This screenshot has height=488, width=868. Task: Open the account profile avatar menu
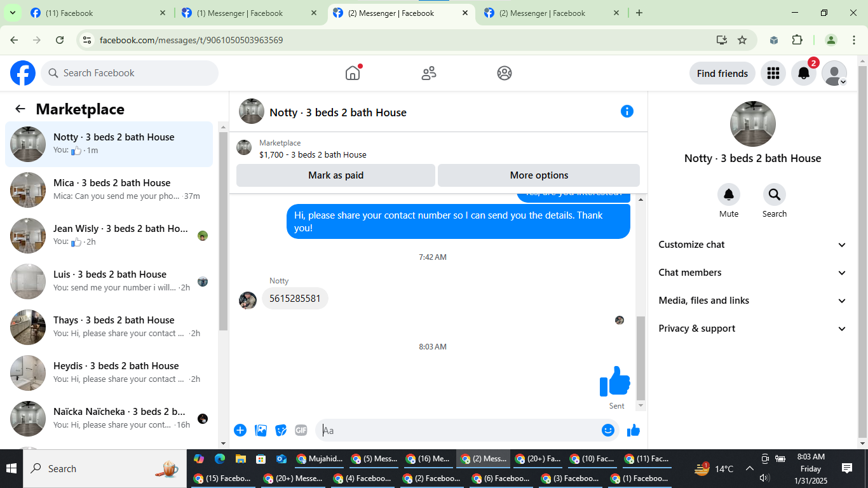pos(834,73)
